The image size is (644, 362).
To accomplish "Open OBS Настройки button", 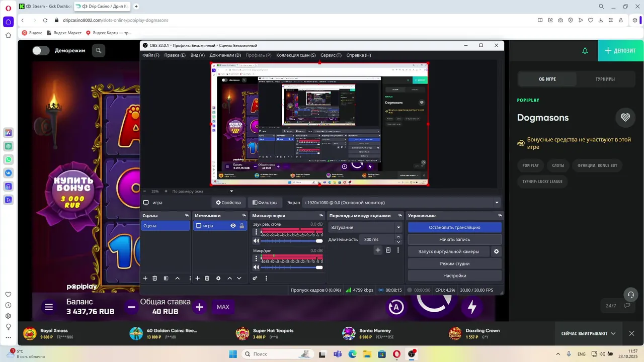I will coord(454,276).
